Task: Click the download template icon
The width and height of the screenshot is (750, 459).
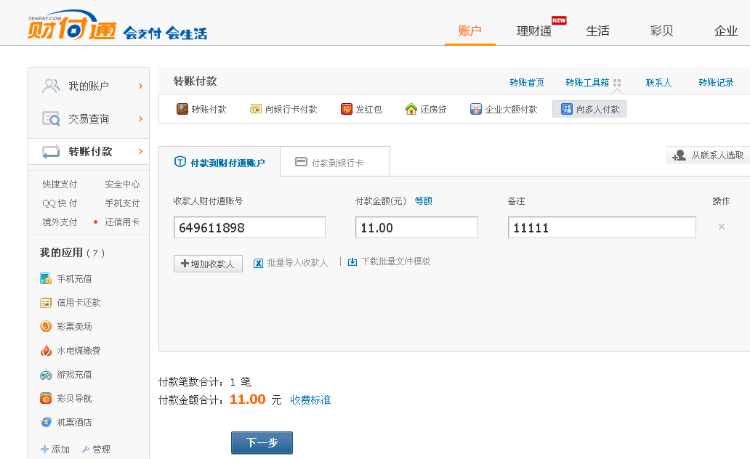Action: (x=352, y=262)
